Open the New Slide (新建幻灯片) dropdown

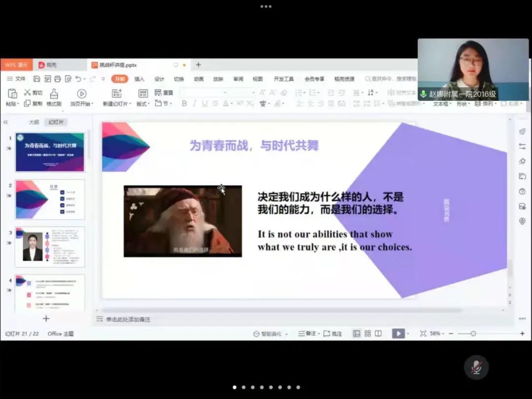pyautogui.click(x=117, y=104)
